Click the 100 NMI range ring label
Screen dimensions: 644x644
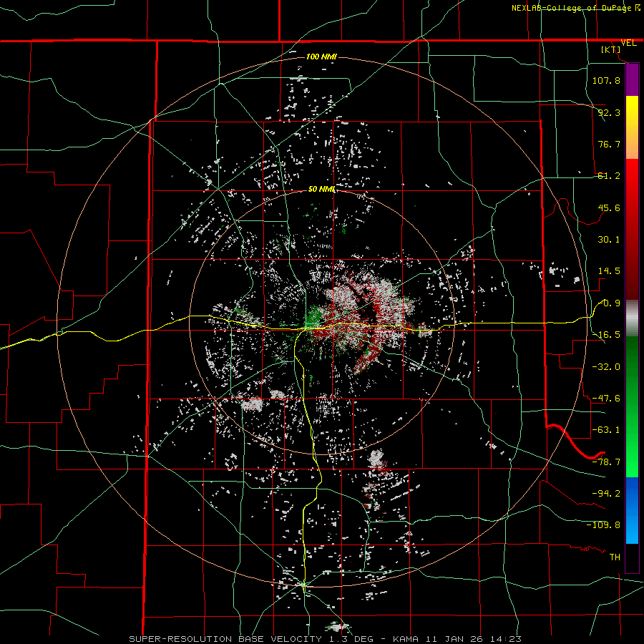[x=321, y=57]
